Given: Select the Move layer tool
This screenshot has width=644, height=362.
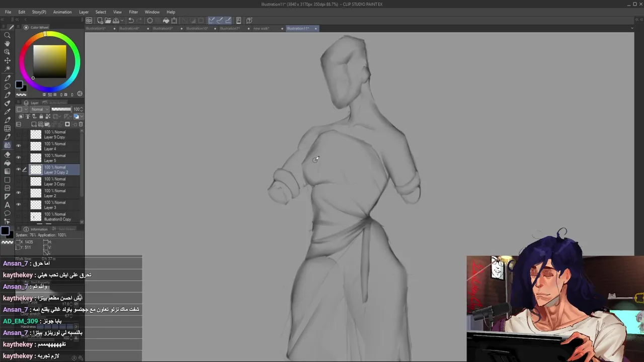Looking at the screenshot, I should [7, 60].
